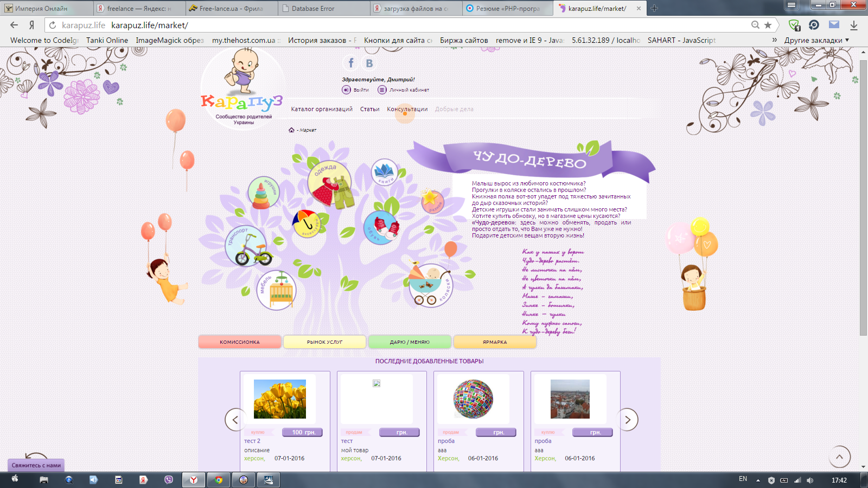Screen dimensions: 868x488
Task: Show next products with right carousel arrow
Action: coord(628,419)
